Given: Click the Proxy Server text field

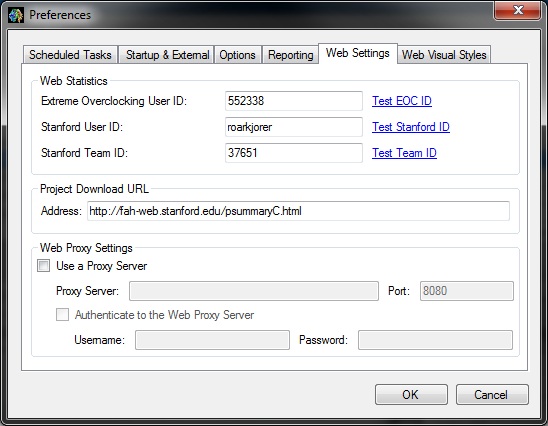Looking at the screenshot, I should 254,291.
